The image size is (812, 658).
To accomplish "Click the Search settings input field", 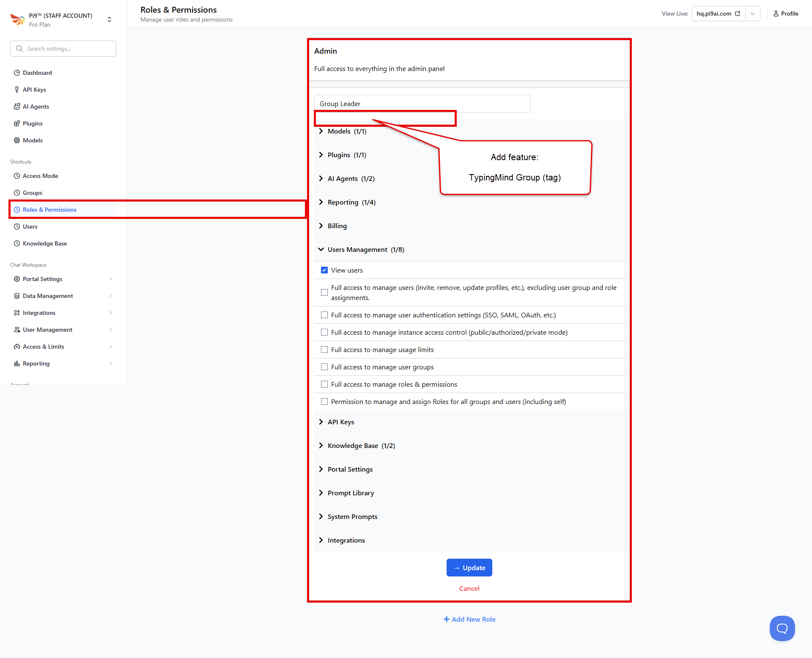I will click(63, 49).
